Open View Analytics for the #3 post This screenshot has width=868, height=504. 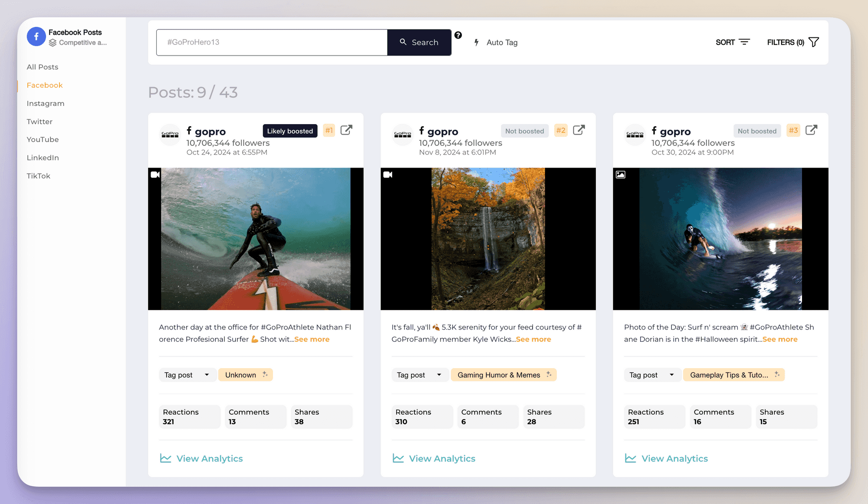pos(666,458)
